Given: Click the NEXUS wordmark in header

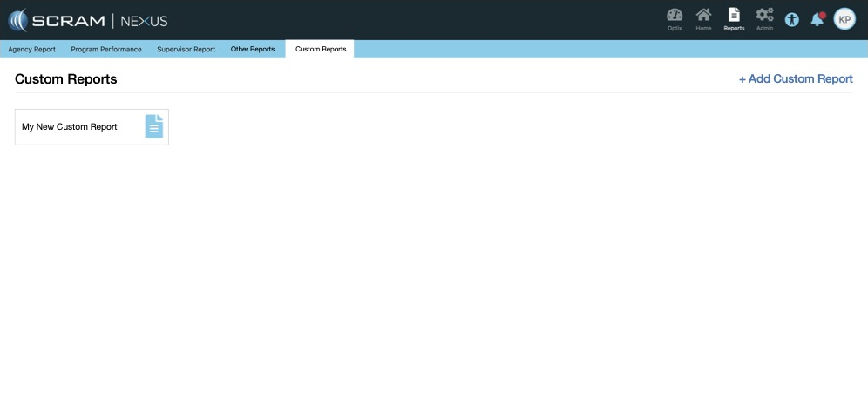Looking at the screenshot, I should point(144,20).
